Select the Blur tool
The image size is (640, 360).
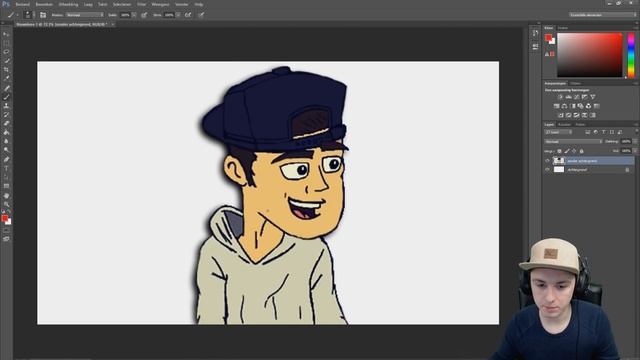(6, 142)
